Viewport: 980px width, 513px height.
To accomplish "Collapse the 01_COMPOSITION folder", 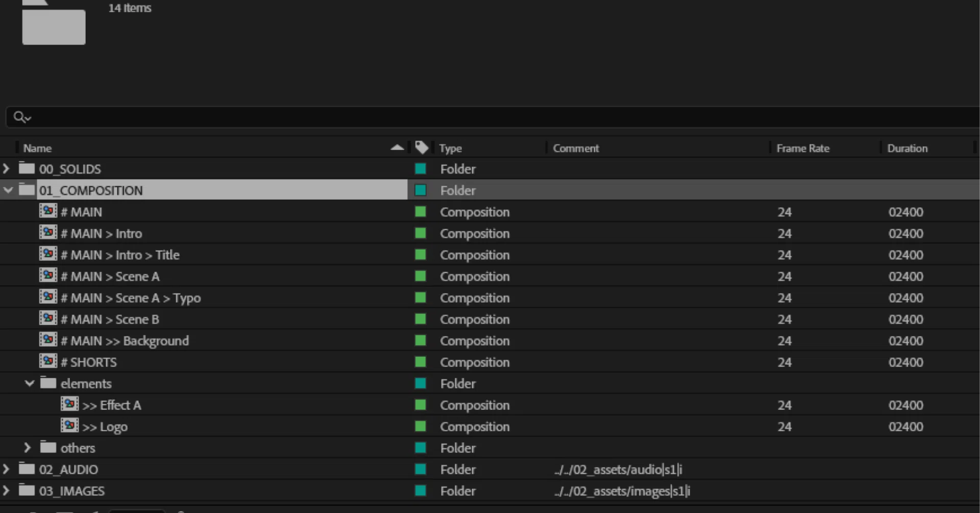I will [x=8, y=190].
